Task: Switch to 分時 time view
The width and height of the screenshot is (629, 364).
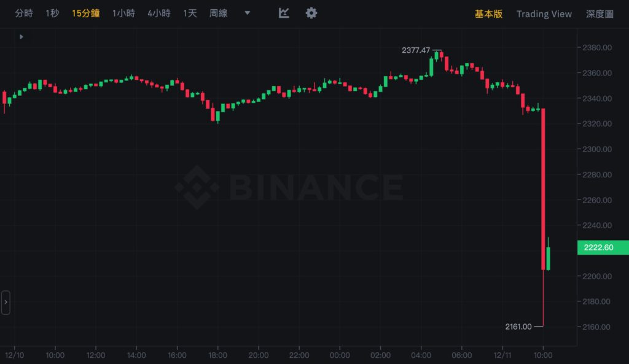Action: click(x=24, y=13)
